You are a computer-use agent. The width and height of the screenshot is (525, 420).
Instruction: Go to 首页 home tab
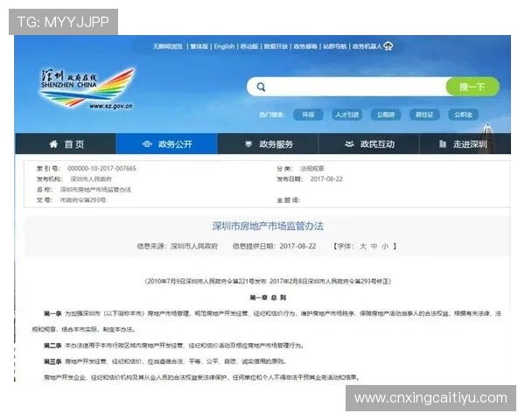[66, 144]
